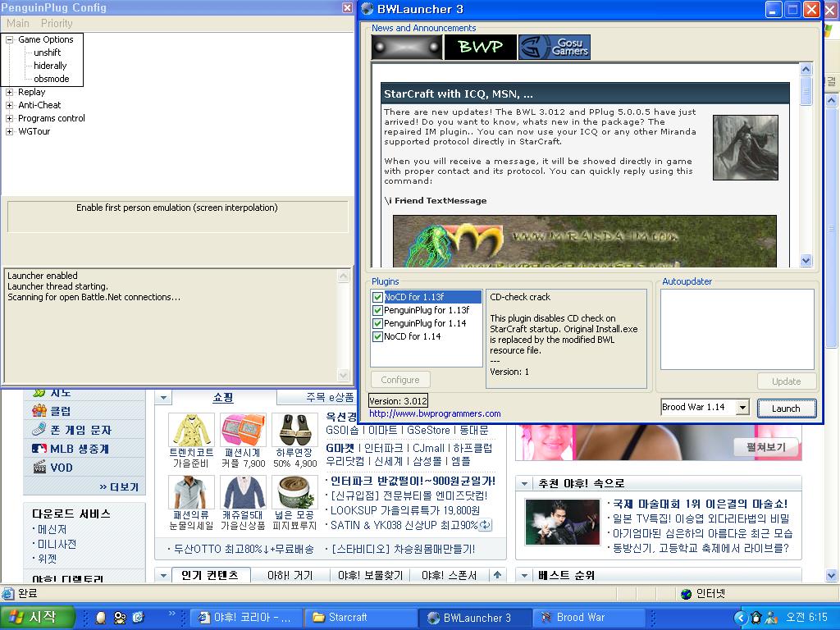Viewport: 840px width, 630px height.
Task: Open the 미니사전 download link
Action: (x=57, y=545)
